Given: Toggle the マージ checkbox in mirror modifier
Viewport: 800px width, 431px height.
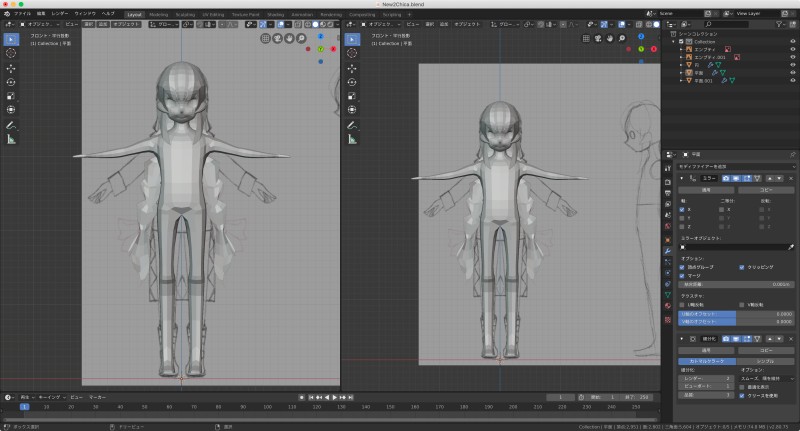Looking at the screenshot, I should pos(684,275).
